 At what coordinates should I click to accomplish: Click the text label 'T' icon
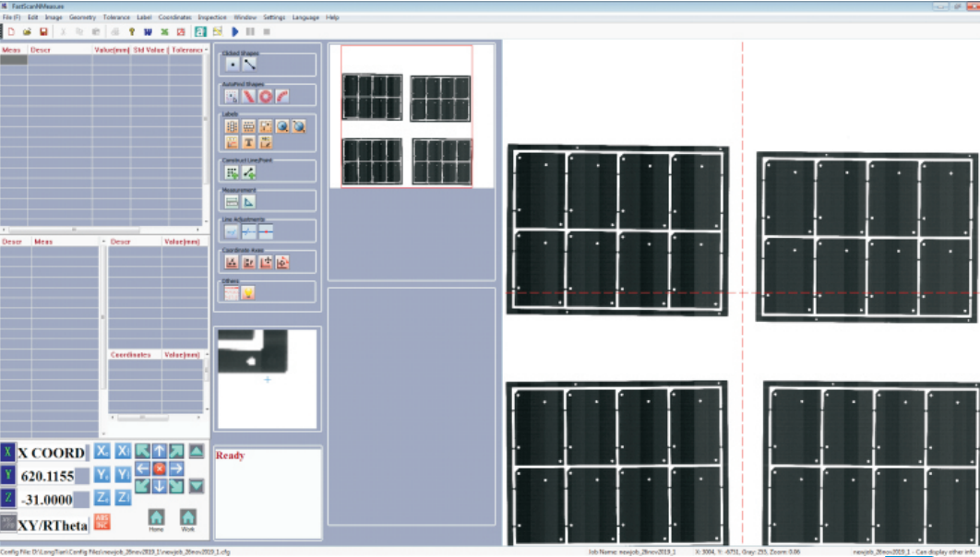[x=249, y=142]
